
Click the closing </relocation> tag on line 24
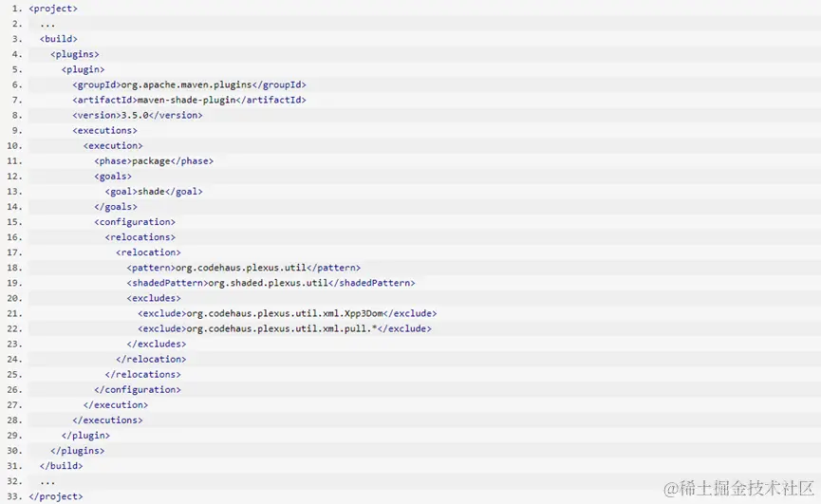point(151,359)
